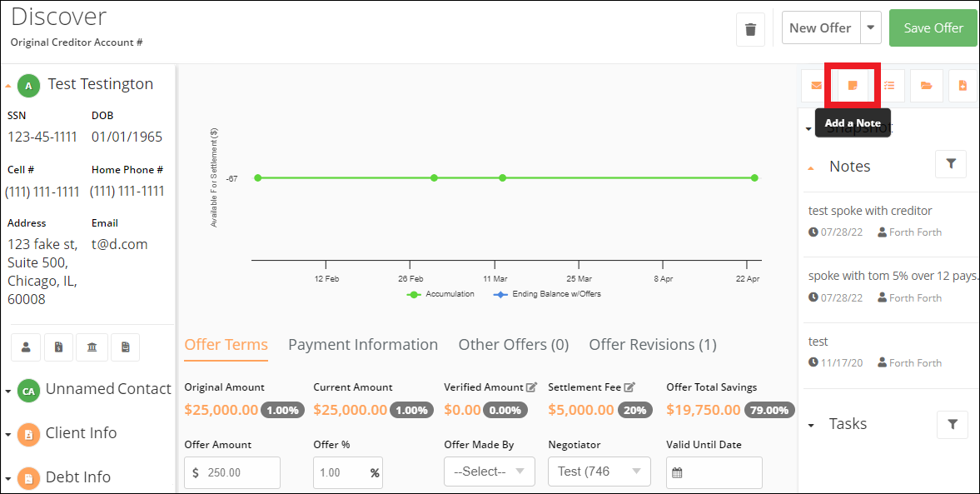Expand the Debt Info section
The height and width of the screenshot is (494, 980).
[x=7, y=479]
